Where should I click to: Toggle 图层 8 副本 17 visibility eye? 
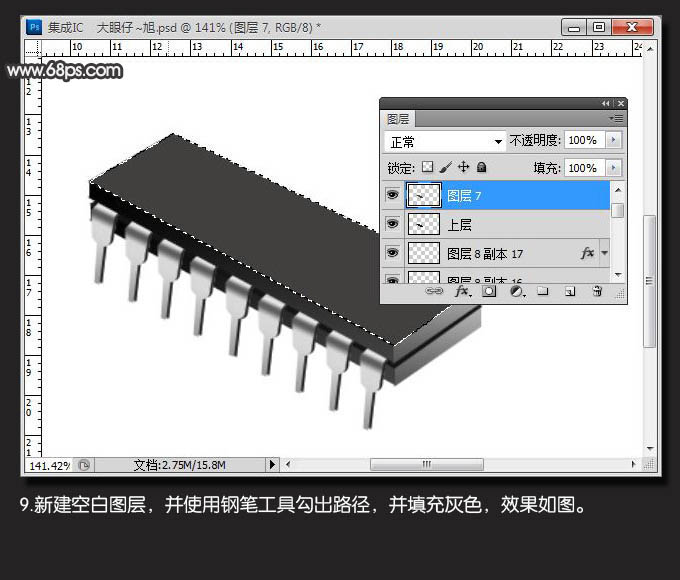(x=392, y=252)
